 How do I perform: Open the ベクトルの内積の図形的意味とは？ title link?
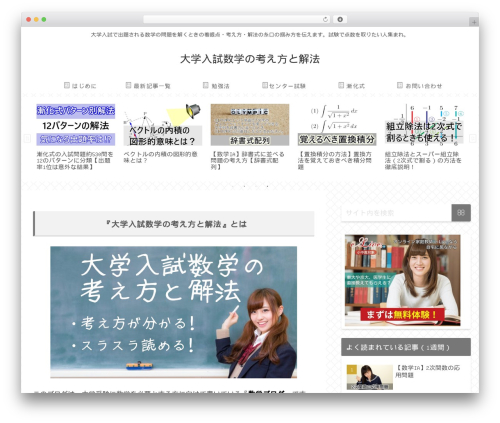pos(160,157)
